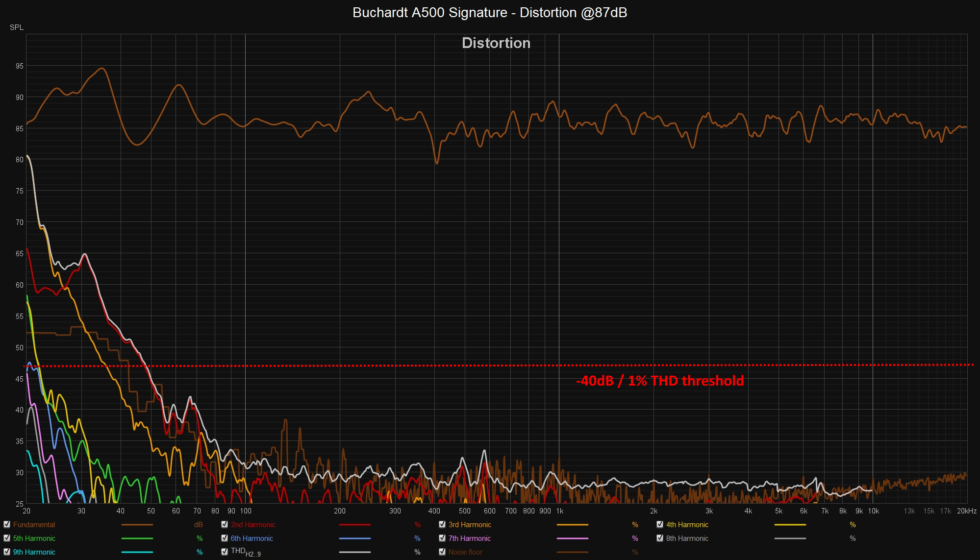Click the 3rd Harmonic legend label
980x560 pixels.
click(x=470, y=525)
